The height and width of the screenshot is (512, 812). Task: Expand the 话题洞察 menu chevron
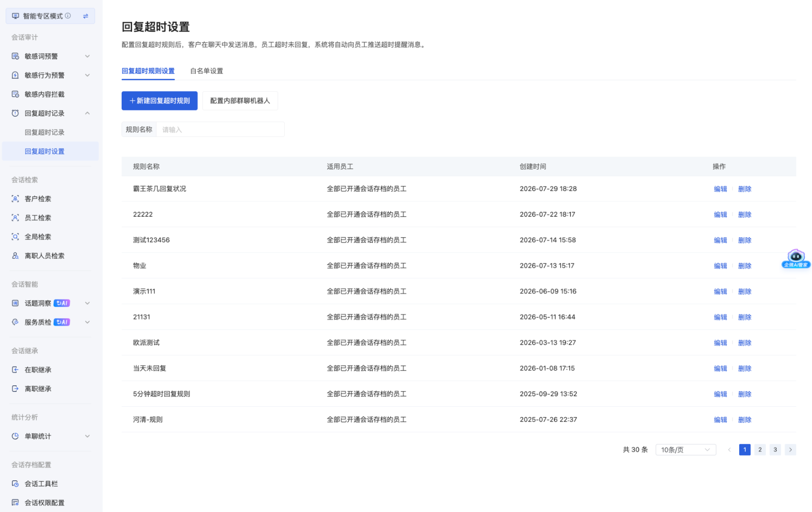coord(87,303)
